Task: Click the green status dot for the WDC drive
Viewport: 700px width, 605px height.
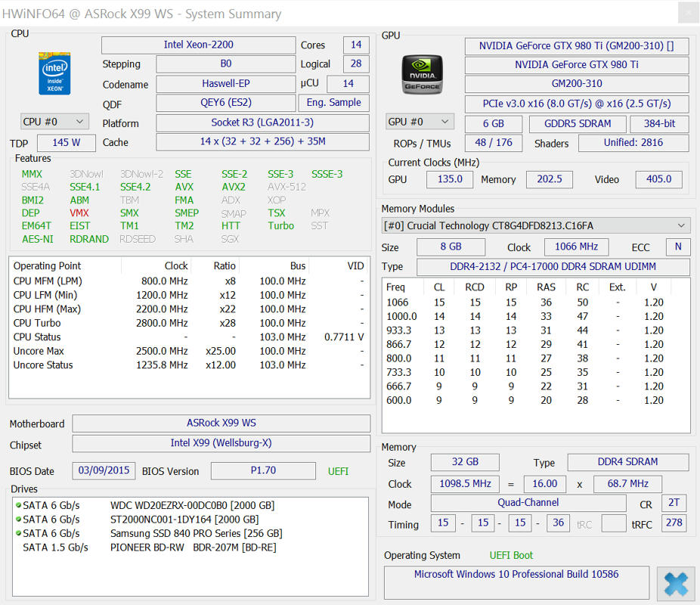Action: pyautogui.click(x=18, y=505)
